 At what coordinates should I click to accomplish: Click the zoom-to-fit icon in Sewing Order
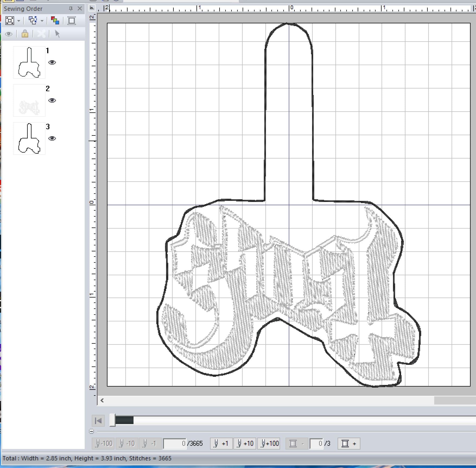(10, 21)
